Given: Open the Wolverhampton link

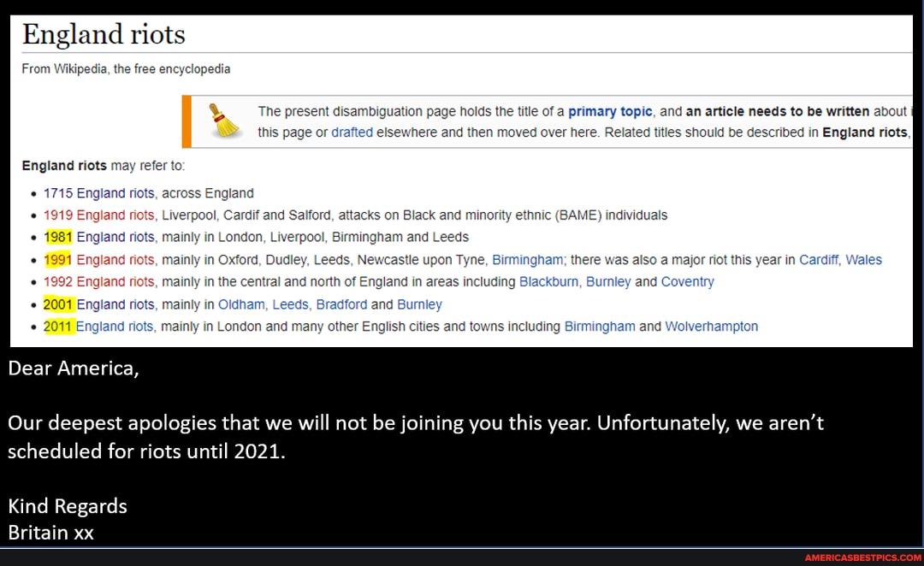Looking at the screenshot, I should 711,327.
